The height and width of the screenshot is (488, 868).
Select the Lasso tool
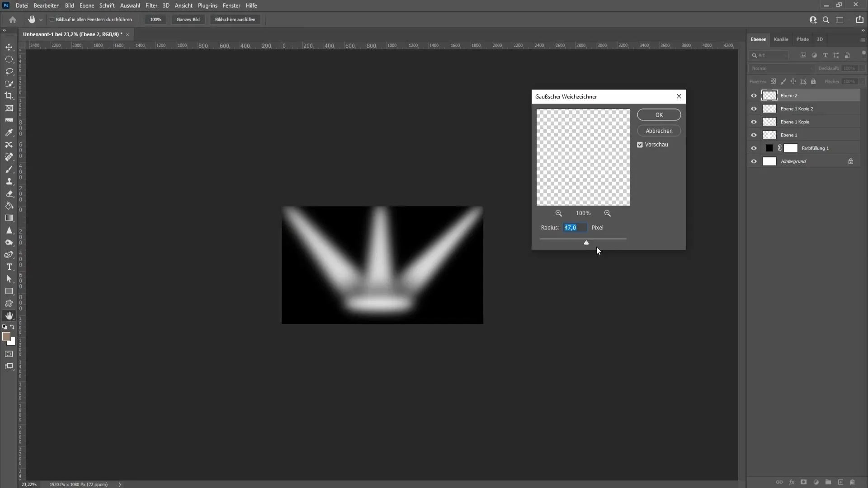9,71
